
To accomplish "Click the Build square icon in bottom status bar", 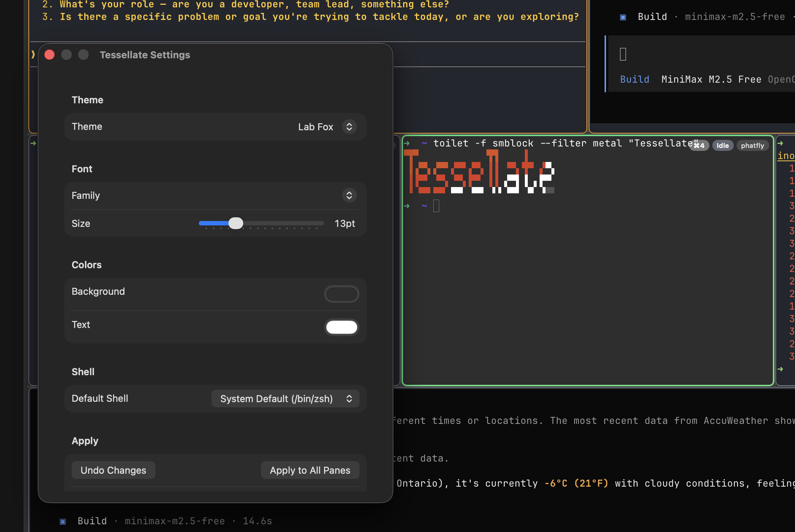I will click(62, 521).
